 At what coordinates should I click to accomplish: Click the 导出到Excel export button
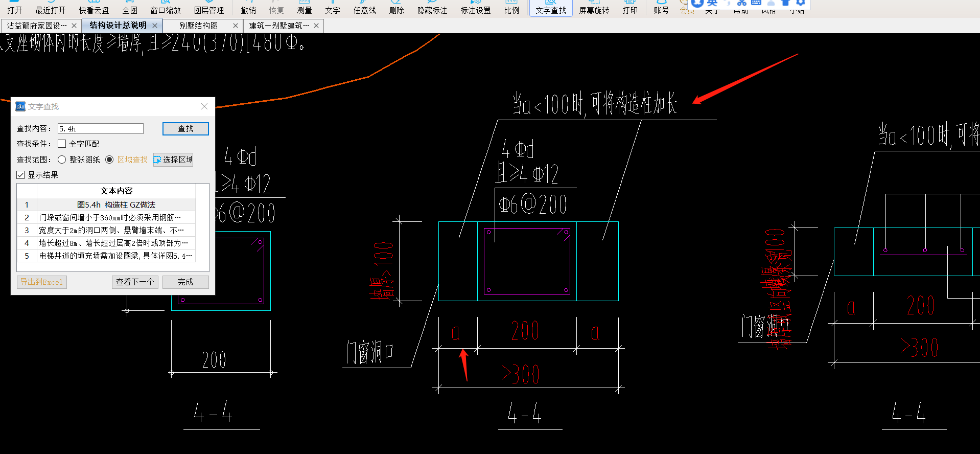coord(41,282)
